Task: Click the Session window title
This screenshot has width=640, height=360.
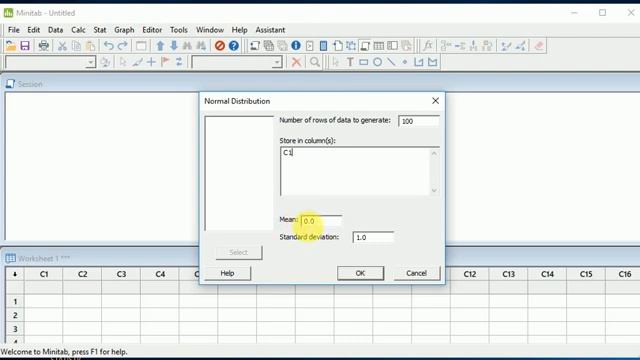Action: (30, 84)
